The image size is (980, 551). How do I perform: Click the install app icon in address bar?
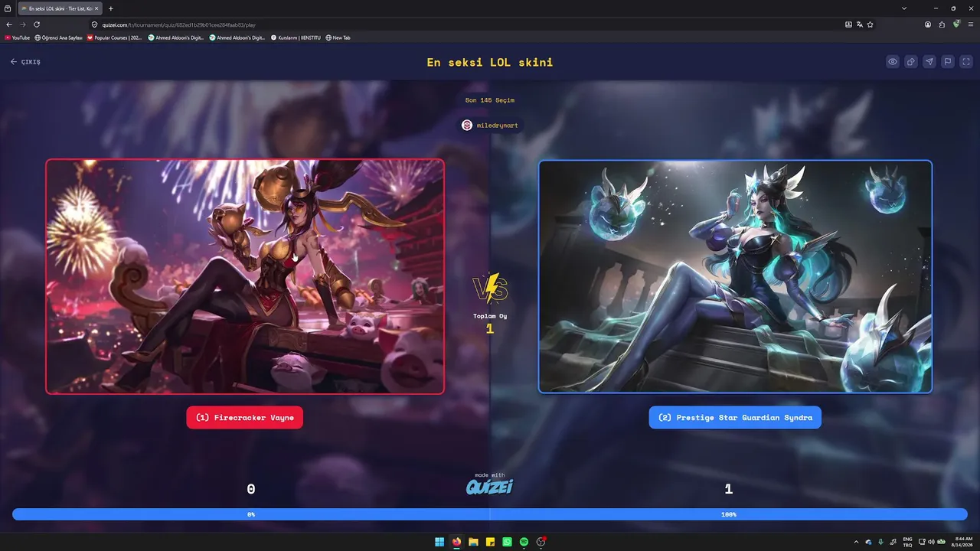(x=848, y=24)
